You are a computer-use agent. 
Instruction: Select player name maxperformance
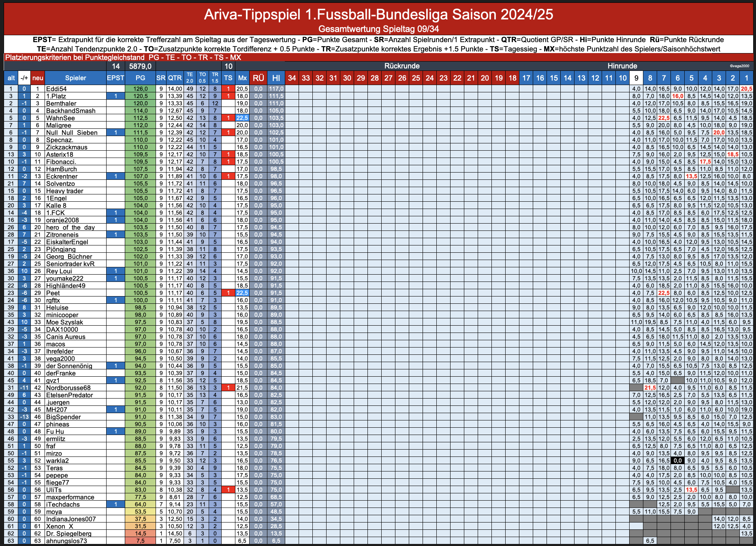coord(70,497)
